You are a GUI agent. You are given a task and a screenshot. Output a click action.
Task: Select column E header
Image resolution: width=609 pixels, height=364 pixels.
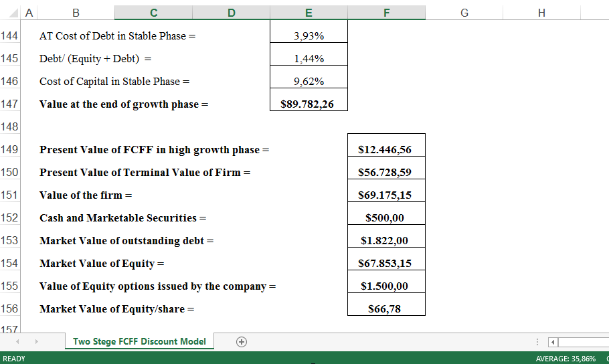click(x=309, y=13)
